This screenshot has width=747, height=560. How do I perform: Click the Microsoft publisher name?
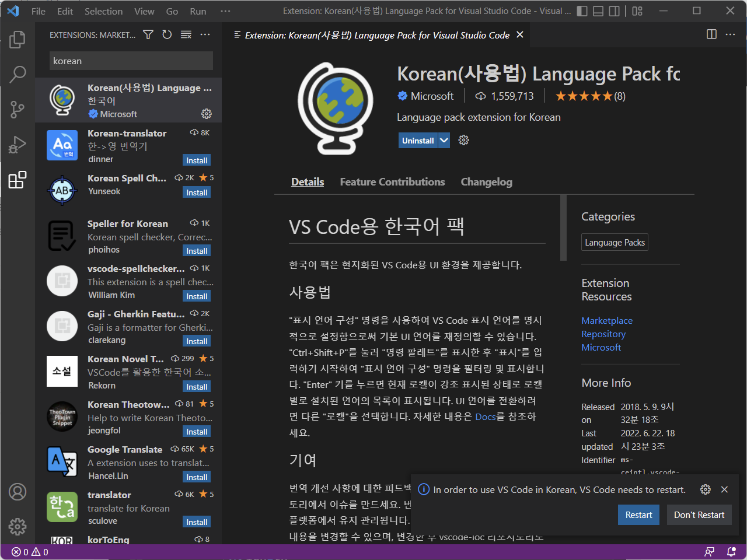(x=432, y=96)
